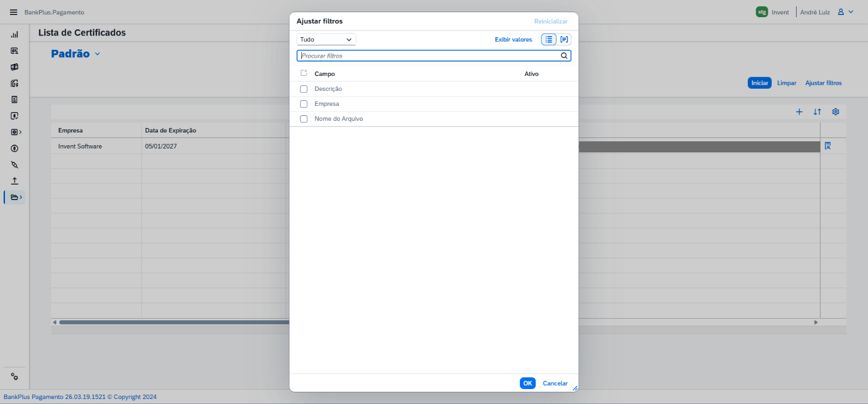This screenshot has height=404, width=868.
Task: Click the green stg environment badge
Action: click(762, 12)
